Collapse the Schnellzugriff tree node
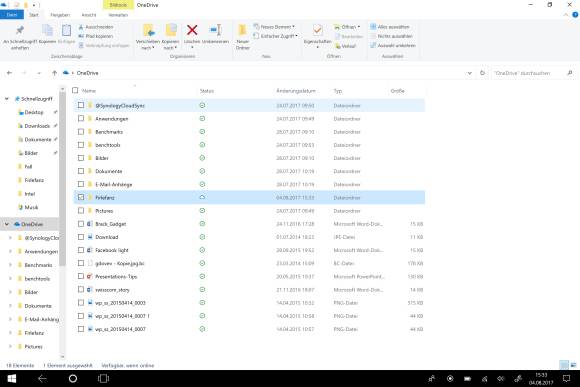The width and height of the screenshot is (580, 387). (7, 99)
